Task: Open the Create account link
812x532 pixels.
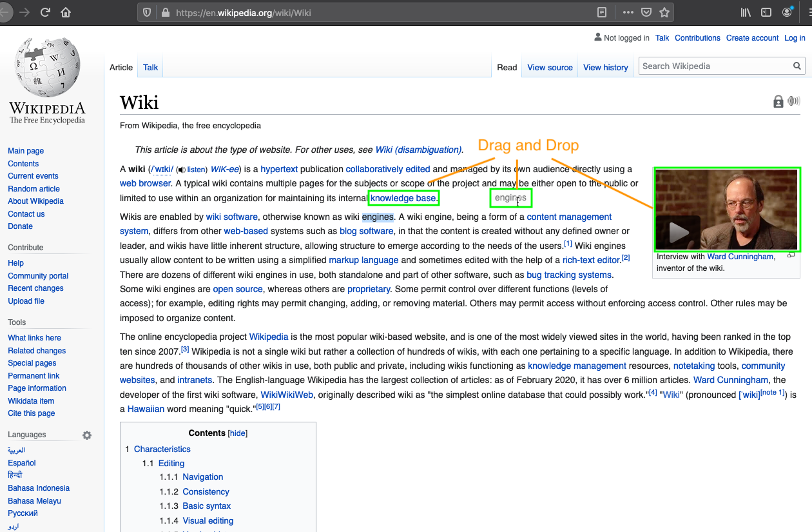Action: pos(753,38)
